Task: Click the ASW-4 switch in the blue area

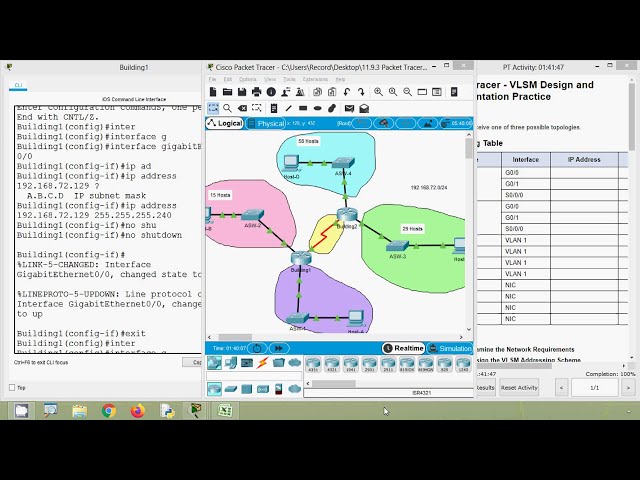Action: [x=343, y=163]
